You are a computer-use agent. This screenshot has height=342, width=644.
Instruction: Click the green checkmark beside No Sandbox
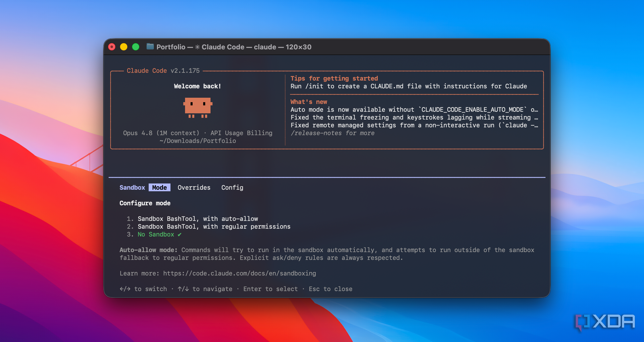click(179, 235)
